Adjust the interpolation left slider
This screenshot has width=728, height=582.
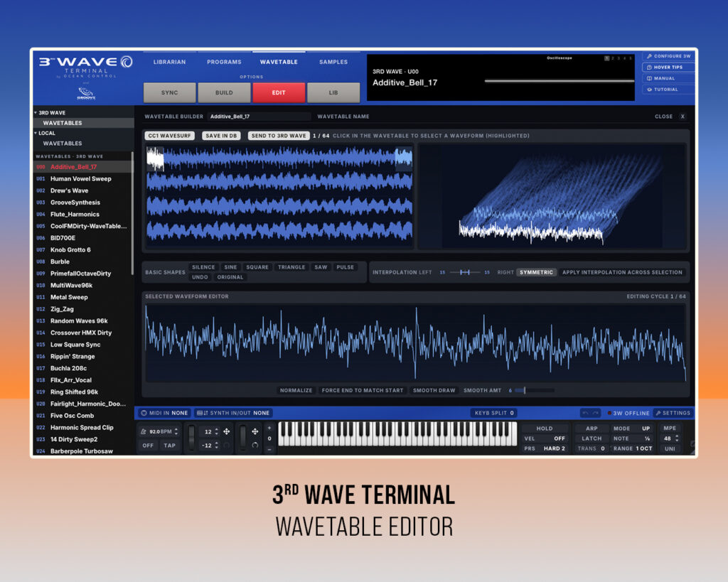465,272
